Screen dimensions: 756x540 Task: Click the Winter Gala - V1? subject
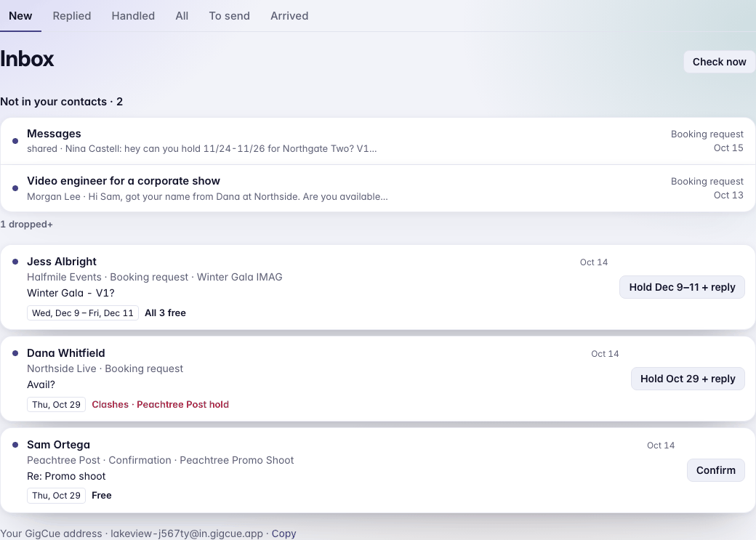click(x=71, y=293)
